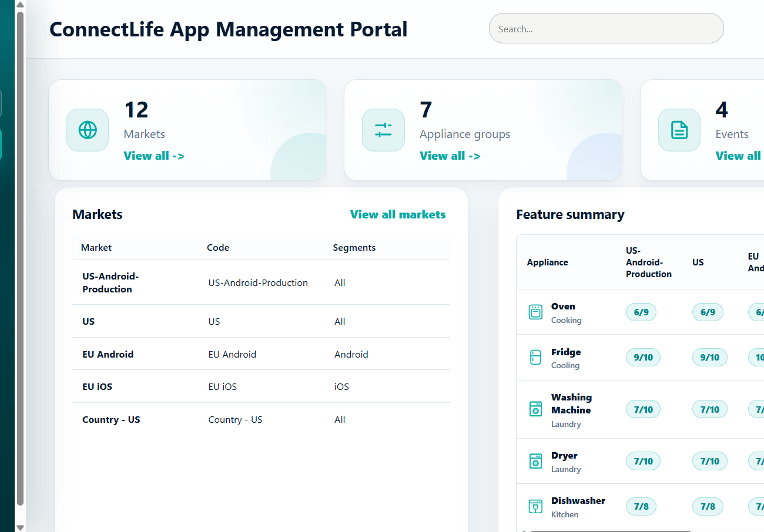Click the document icon on the Events card

[679, 130]
